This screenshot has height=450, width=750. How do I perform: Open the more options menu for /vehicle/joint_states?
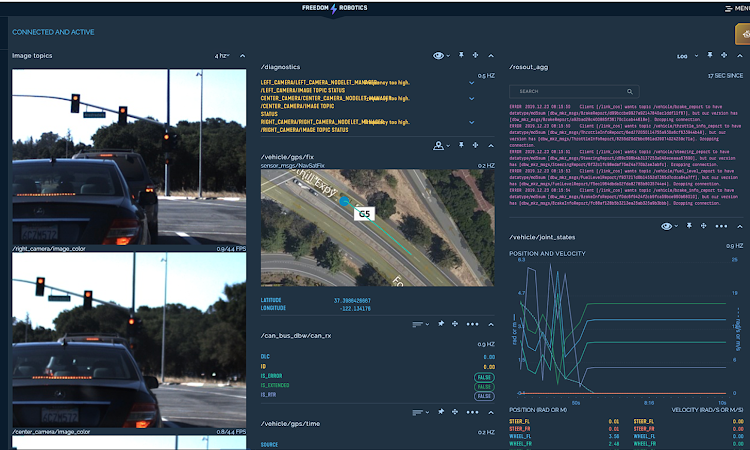721,226
